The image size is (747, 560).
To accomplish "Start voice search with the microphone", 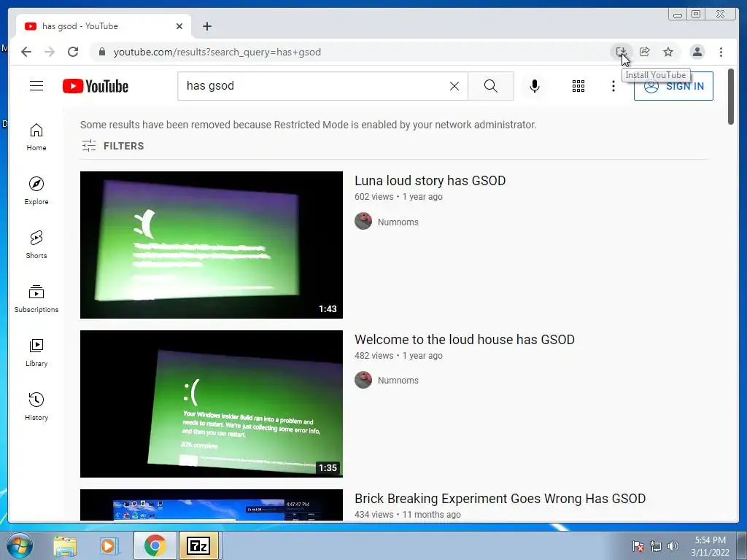I will (535, 86).
